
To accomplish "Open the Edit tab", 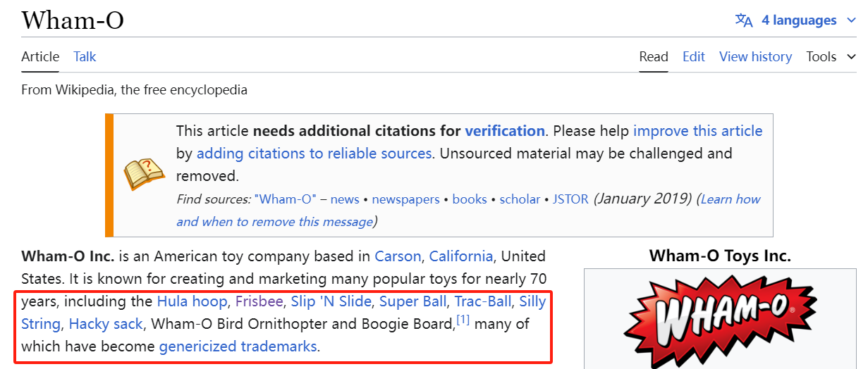I will coord(693,56).
